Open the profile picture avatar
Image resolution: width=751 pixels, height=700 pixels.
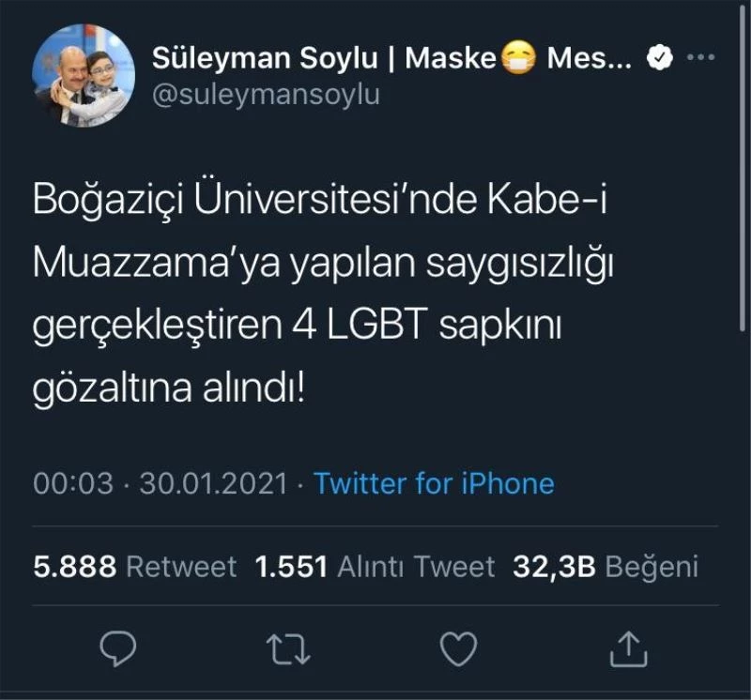pyautogui.click(x=84, y=75)
